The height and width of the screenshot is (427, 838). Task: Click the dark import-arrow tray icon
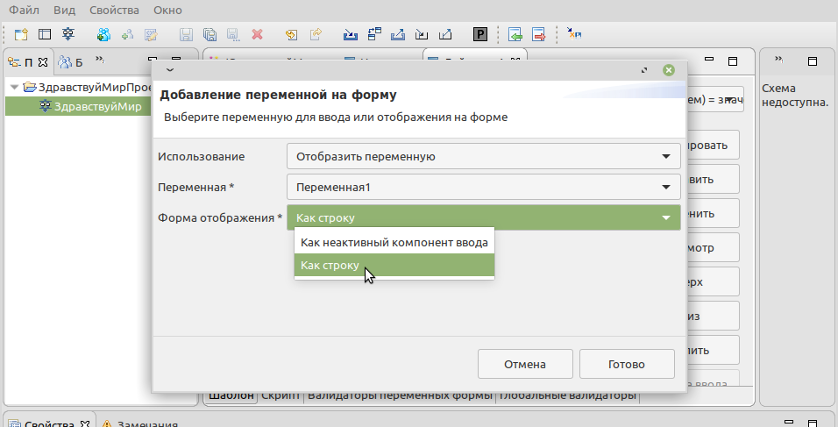pyautogui.click(x=422, y=35)
